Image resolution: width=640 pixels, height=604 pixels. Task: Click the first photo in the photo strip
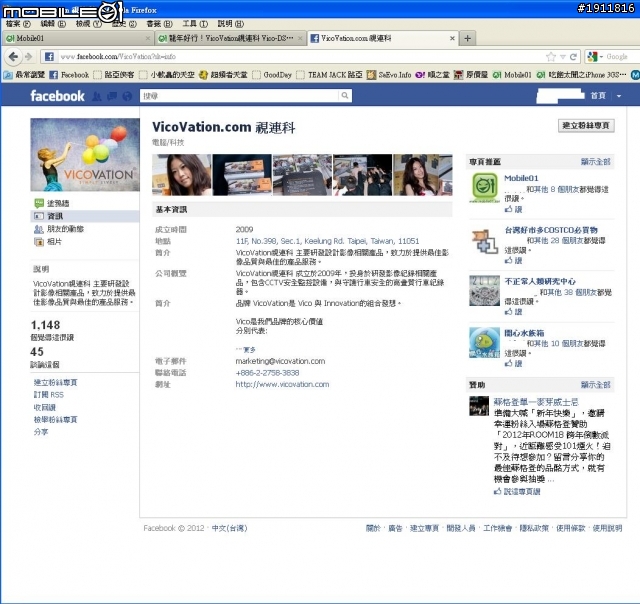tap(182, 175)
